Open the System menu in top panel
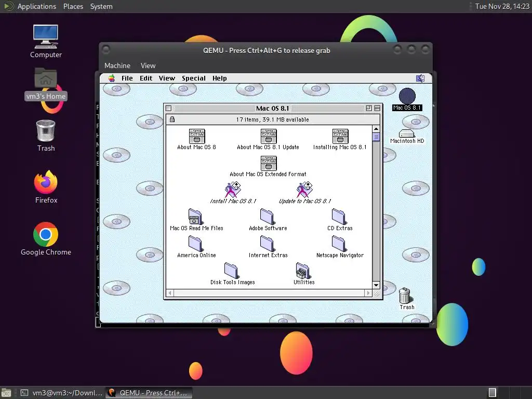 [101, 6]
